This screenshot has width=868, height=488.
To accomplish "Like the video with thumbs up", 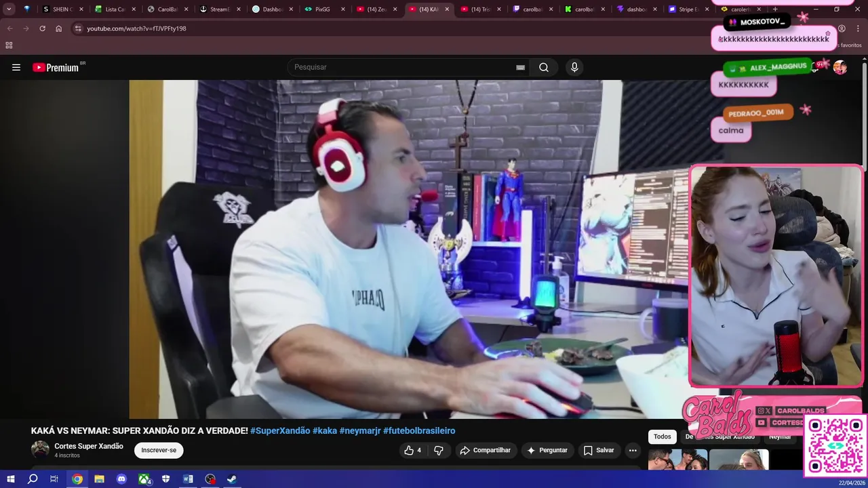I will pyautogui.click(x=413, y=450).
